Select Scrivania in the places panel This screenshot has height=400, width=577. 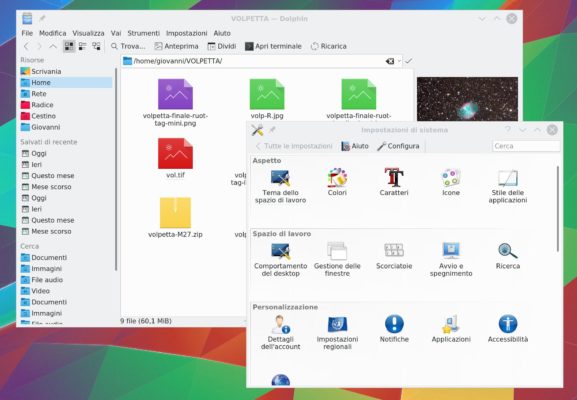click(67, 71)
